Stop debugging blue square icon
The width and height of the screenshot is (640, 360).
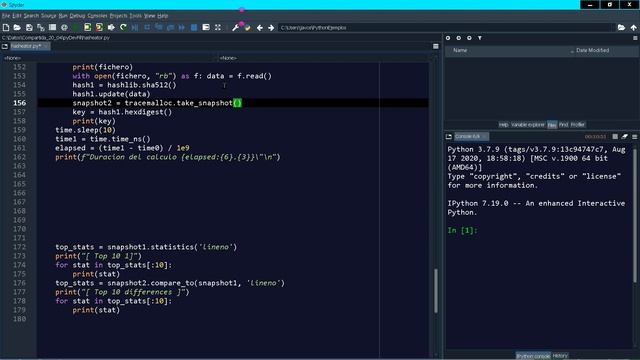point(194,27)
